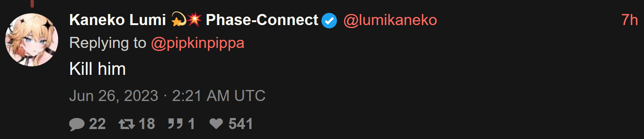Open the @lumikaneko handle link
Viewport: 644px width, 139px height.
(x=390, y=20)
